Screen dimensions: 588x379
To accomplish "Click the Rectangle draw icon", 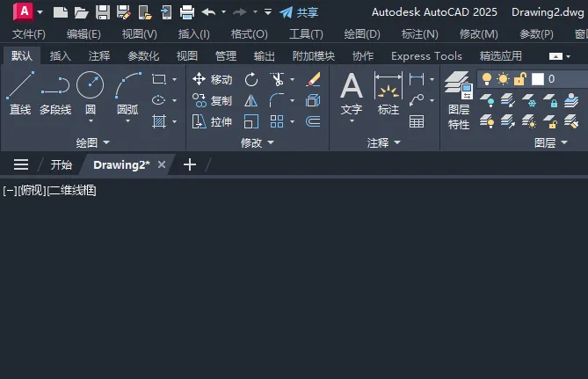I will tap(159, 79).
